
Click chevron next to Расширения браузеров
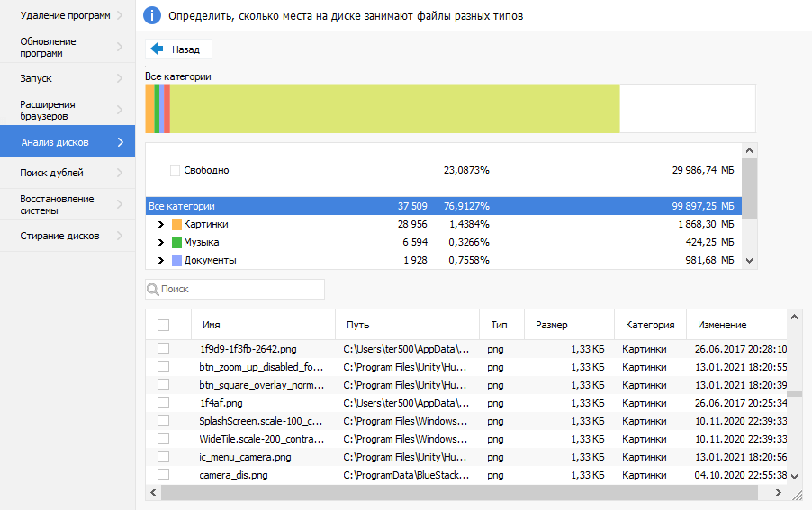tap(120, 110)
